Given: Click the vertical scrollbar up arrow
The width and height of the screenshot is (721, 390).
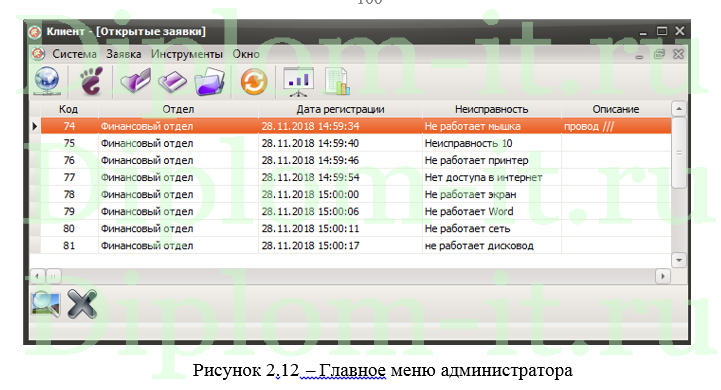Looking at the screenshot, I should click(679, 109).
